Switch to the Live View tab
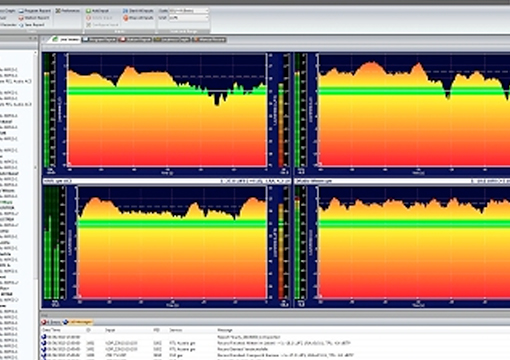Screen dimensions: 510x360 tap(66, 40)
